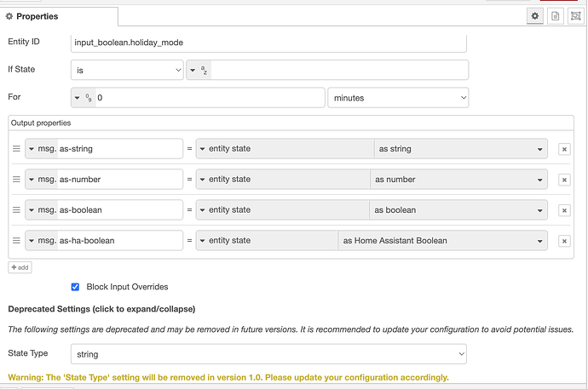Viewport: 588px width, 389px height.
Task: Remove the as-string output property
Action: (564, 149)
